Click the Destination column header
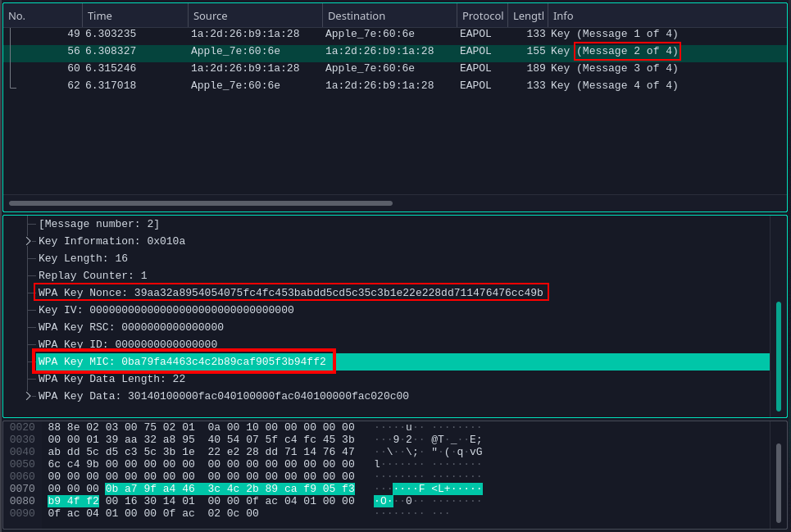 pos(389,16)
